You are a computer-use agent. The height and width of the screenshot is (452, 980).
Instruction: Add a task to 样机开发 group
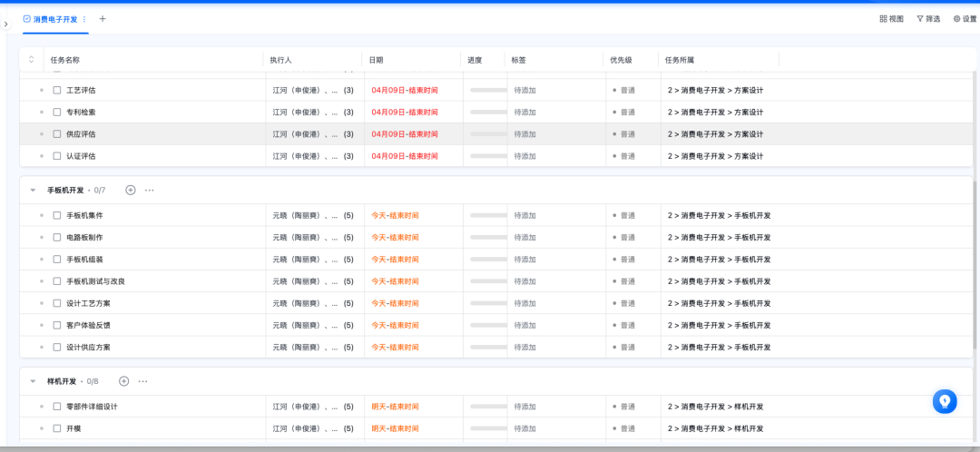point(124,381)
